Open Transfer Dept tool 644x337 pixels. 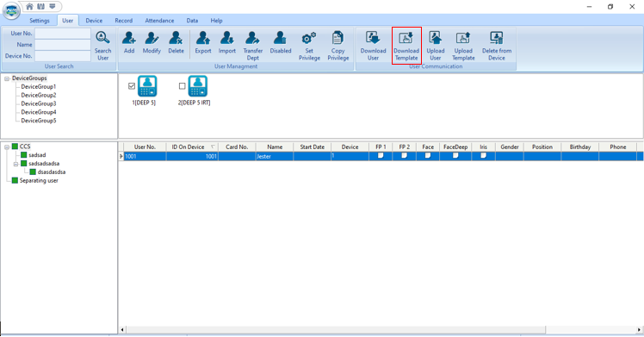(x=252, y=46)
